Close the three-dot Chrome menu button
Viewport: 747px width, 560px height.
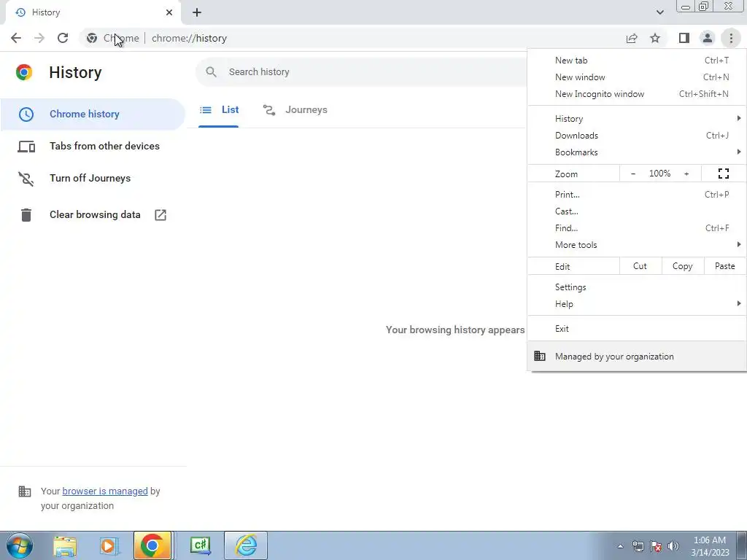(x=731, y=38)
